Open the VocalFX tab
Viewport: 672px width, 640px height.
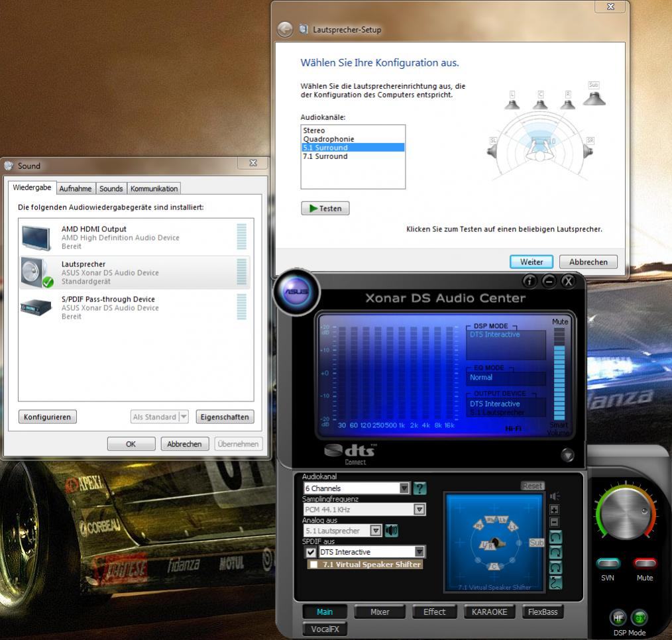click(x=325, y=629)
